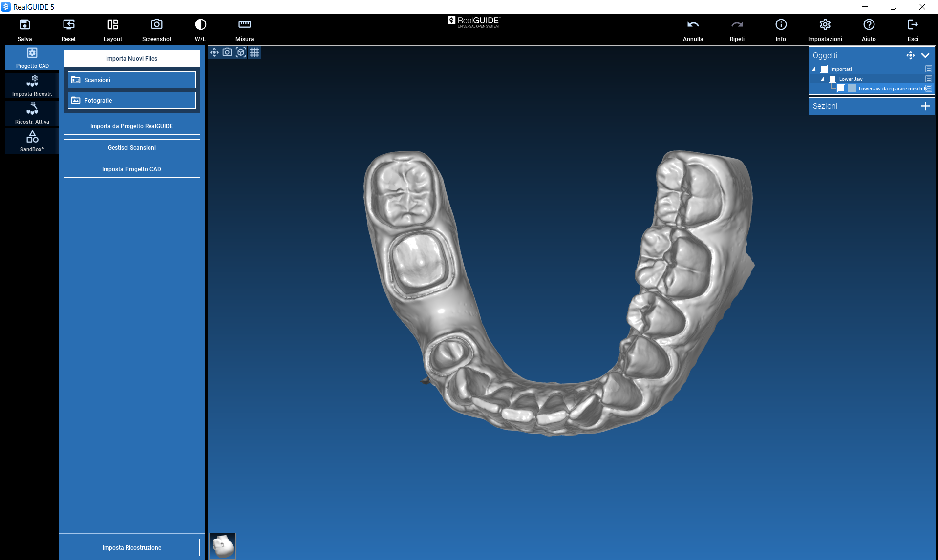
Task: Click the Misura ruler tool
Action: pos(244,25)
